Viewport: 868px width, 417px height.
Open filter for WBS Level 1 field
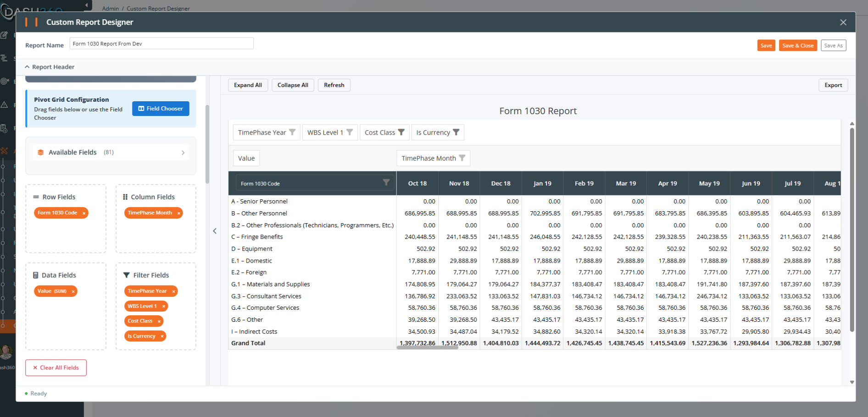pyautogui.click(x=350, y=132)
